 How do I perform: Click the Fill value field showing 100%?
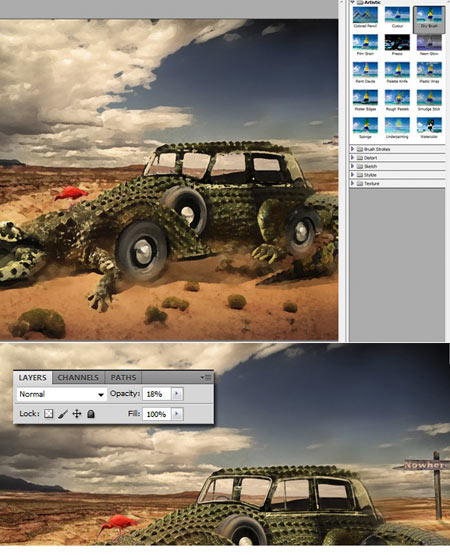tap(156, 414)
